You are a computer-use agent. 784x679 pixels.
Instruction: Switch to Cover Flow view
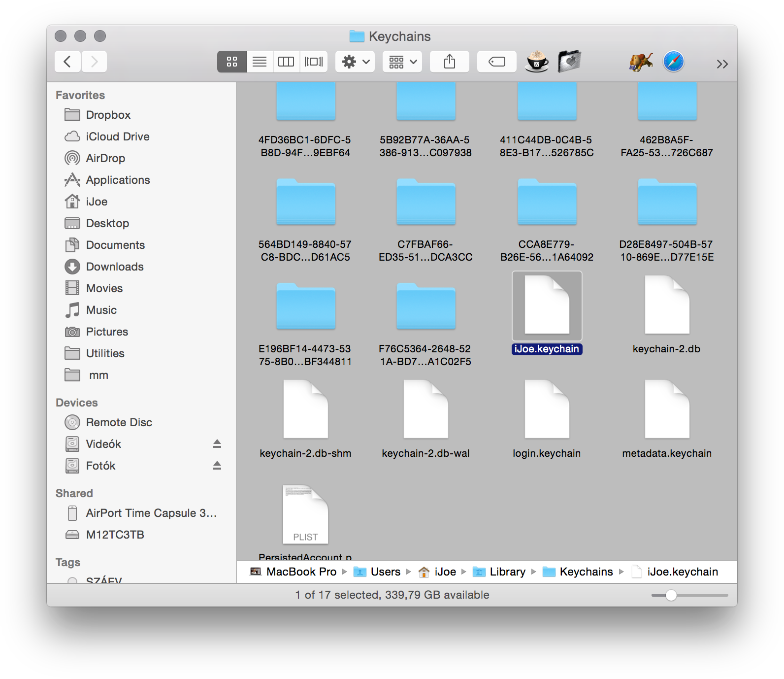[314, 62]
